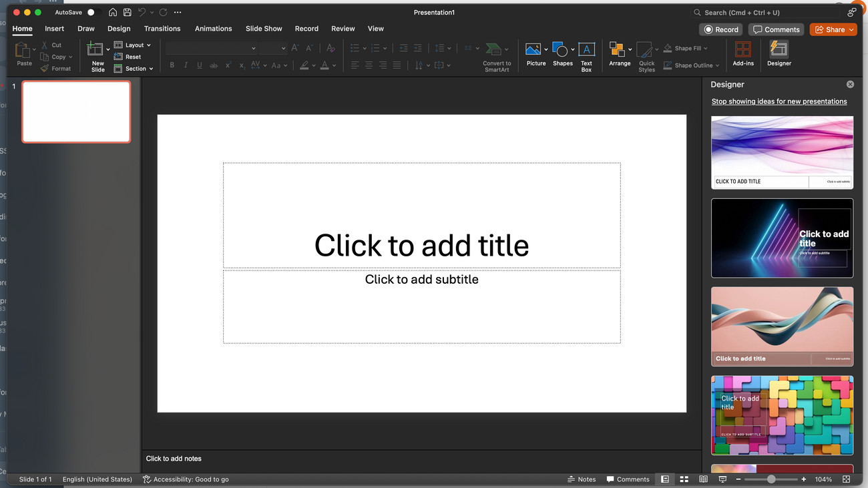
Task: Open the Transitions tab
Action: pos(162,29)
